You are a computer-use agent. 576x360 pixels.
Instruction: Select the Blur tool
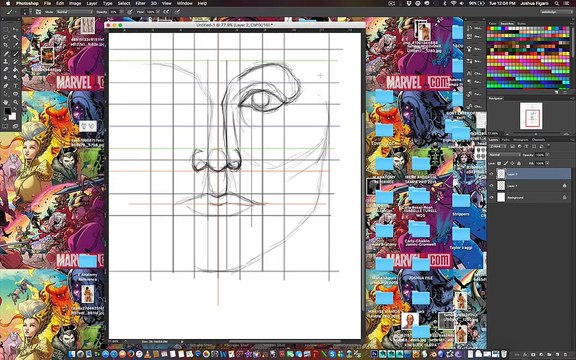[x=6, y=77]
